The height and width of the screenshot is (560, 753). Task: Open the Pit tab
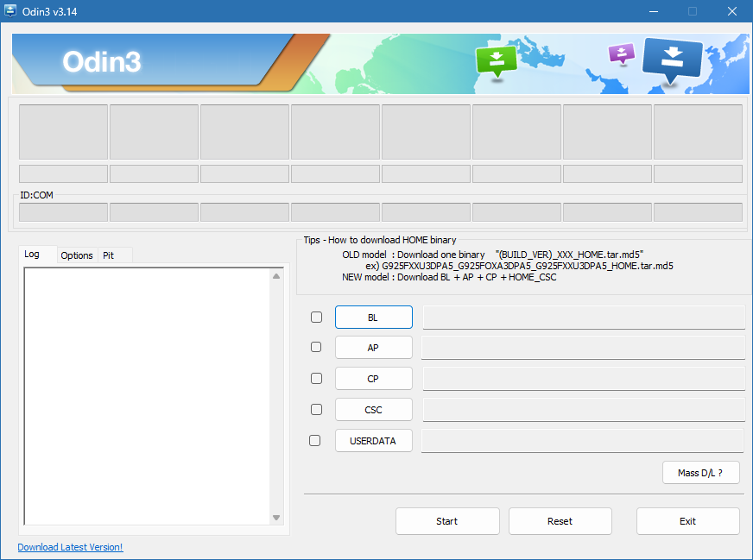point(114,255)
